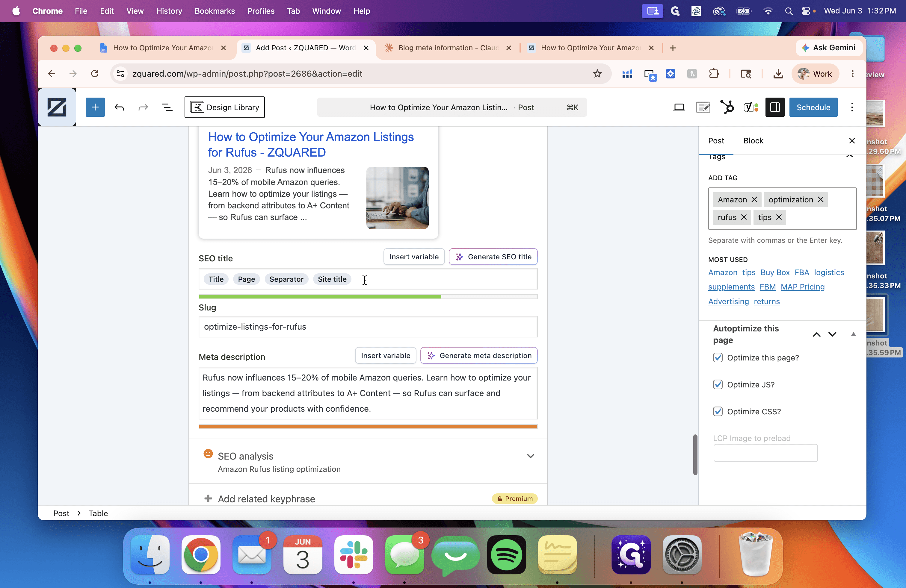The height and width of the screenshot is (588, 906).
Task: Open Chrome extensions puzzle icon
Action: coord(714,73)
